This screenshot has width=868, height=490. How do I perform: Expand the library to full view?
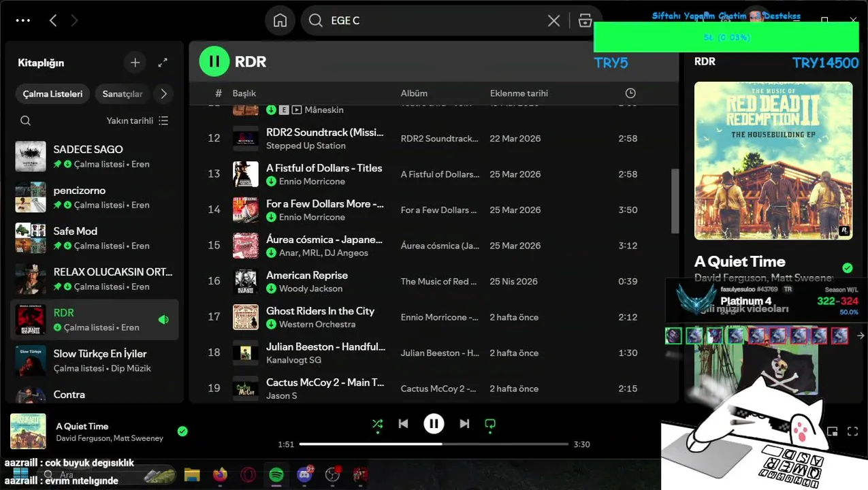click(x=163, y=63)
